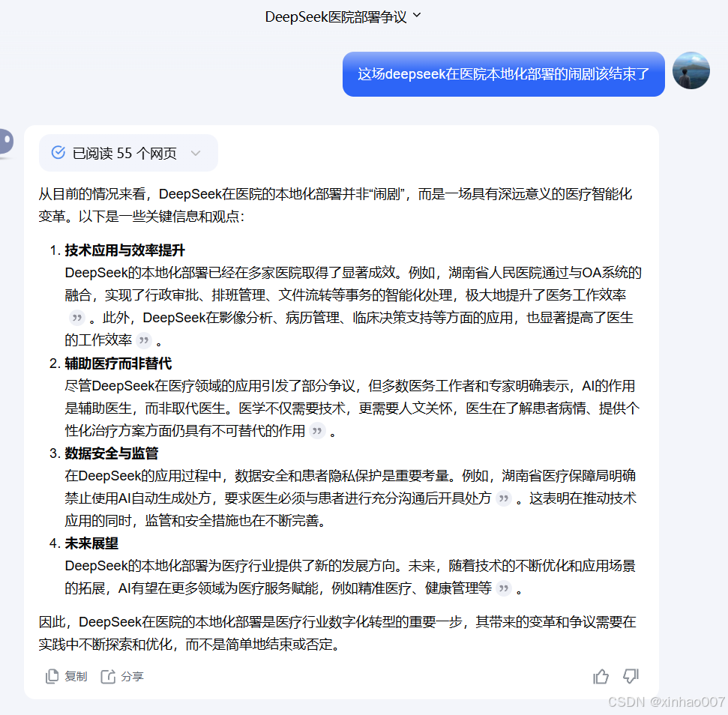Viewport: 728px width, 715px height.
Task: Click the heading 技术应用与效率提升
Action: (x=125, y=250)
